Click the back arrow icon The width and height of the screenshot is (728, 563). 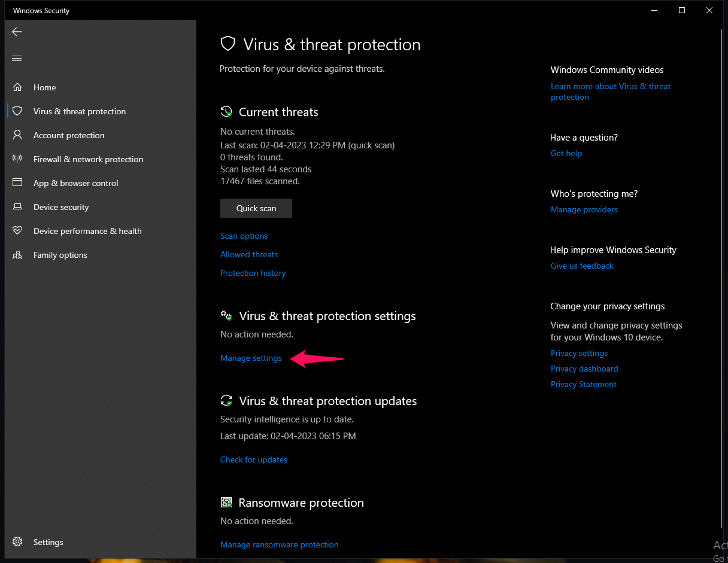pos(17,32)
